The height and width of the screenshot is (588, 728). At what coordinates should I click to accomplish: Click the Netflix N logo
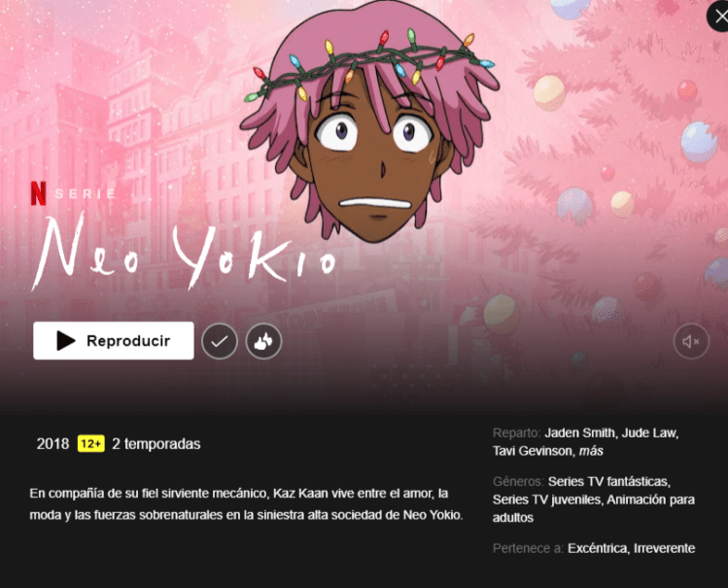(38, 193)
